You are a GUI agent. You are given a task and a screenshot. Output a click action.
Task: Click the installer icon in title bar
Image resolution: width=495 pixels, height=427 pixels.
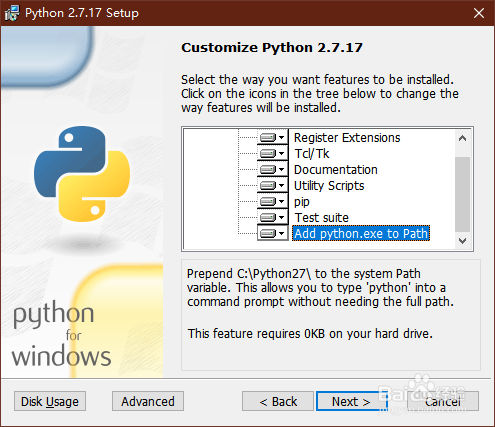pos(12,13)
